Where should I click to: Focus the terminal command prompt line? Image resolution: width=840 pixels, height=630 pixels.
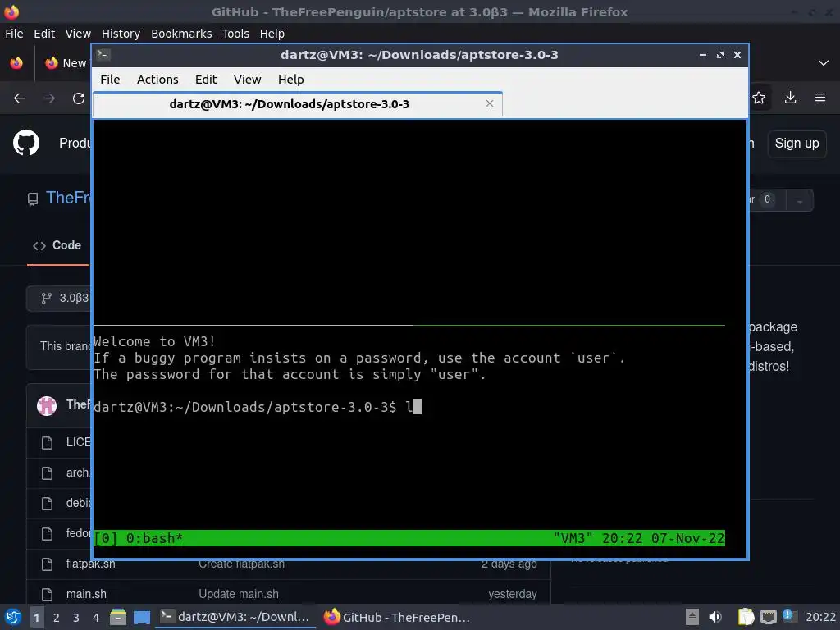pos(258,407)
